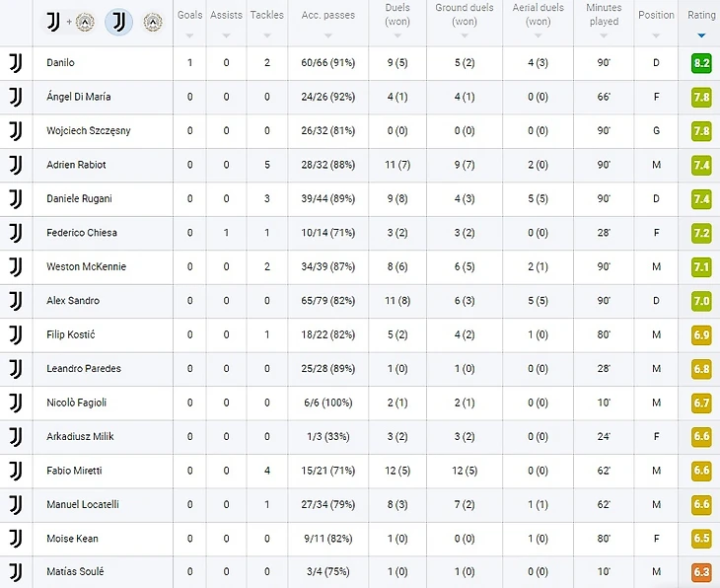Image resolution: width=720 pixels, height=588 pixels.
Task: Select the Udinese-only team filter icon
Action: pos(153,22)
